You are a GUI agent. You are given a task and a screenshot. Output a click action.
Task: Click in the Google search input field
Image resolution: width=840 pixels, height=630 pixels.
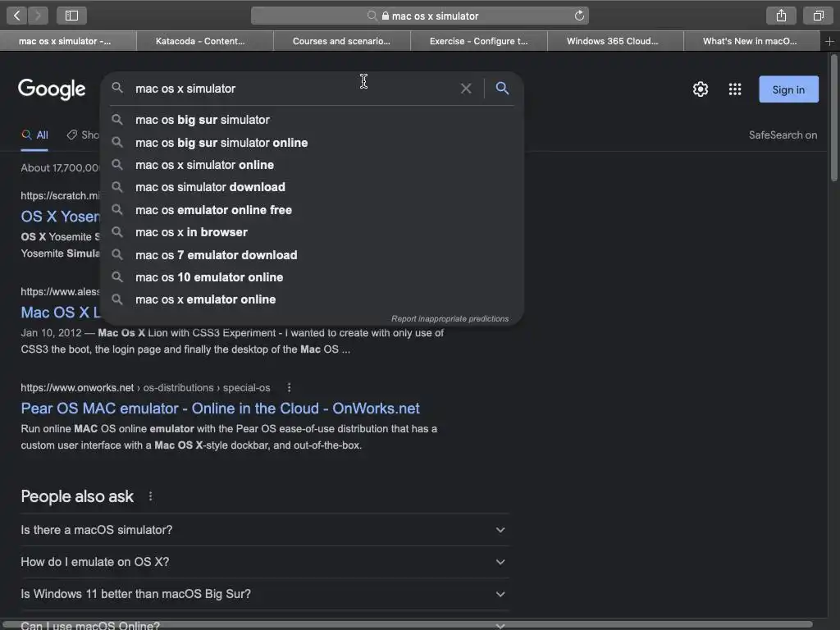tap(292, 89)
